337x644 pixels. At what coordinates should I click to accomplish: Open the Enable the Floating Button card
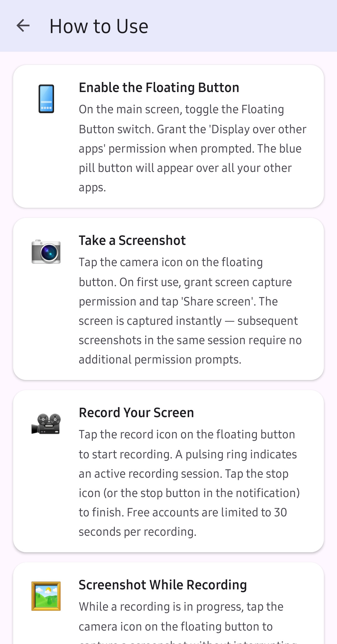coord(168,136)
